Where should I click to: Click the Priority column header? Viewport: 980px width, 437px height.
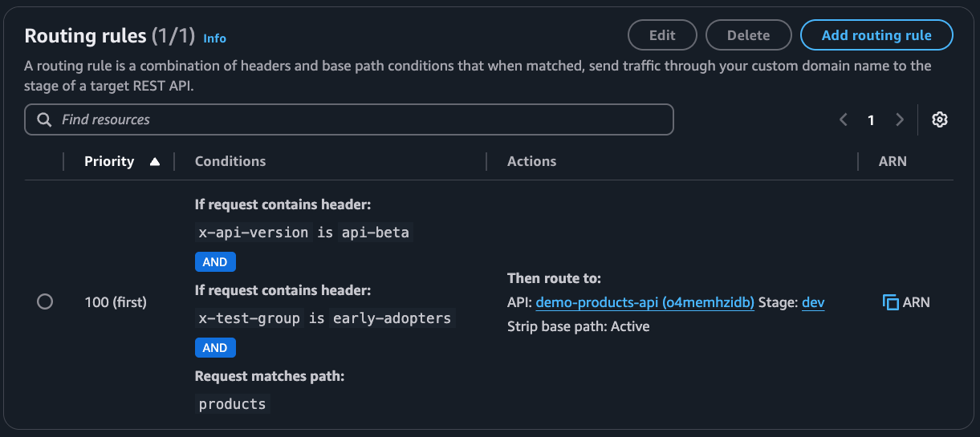(109, 161)
